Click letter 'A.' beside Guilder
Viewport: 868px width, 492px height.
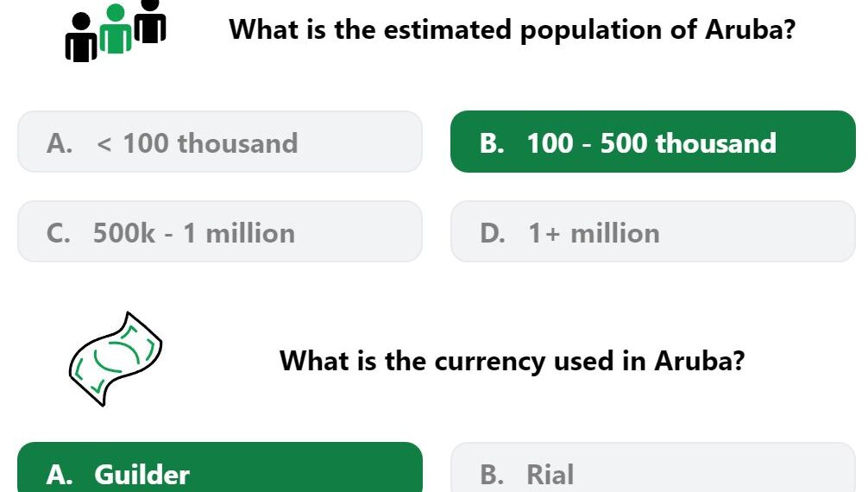click(60, 475)
